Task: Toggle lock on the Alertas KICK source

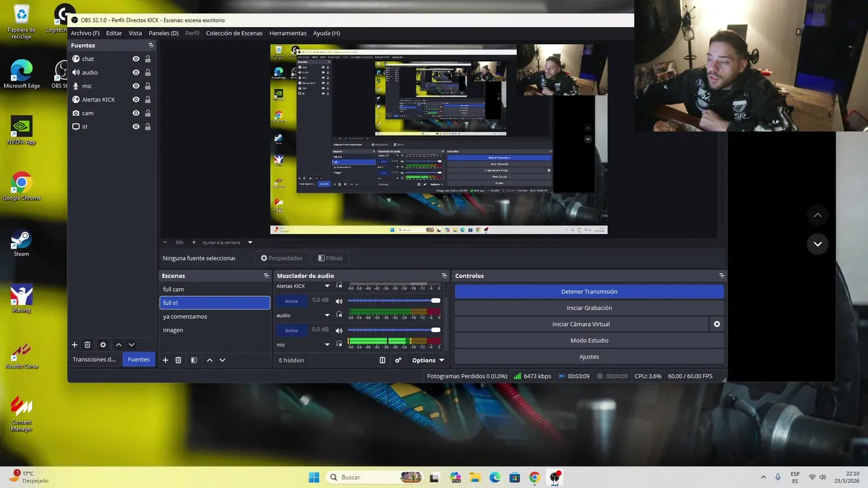Action: click(147, 100)
